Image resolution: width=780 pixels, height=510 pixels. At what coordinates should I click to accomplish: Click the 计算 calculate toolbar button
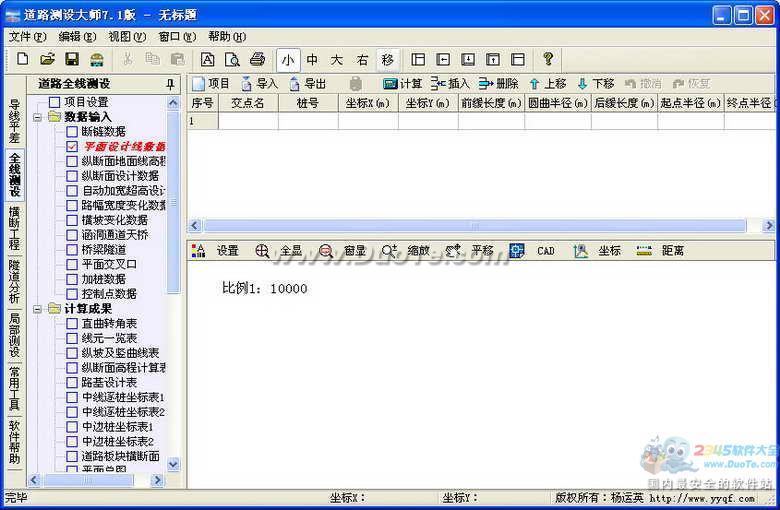coord(402,84)
